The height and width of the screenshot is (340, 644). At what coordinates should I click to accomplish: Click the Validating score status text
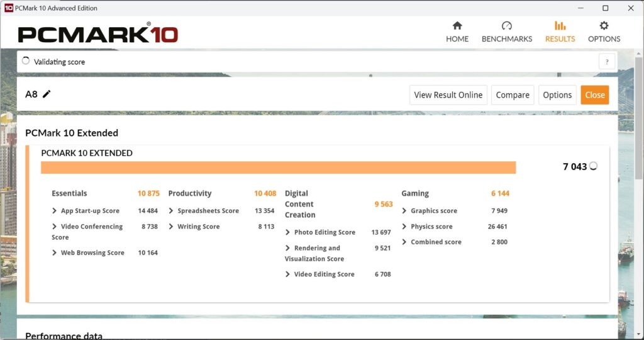[59, 62]
